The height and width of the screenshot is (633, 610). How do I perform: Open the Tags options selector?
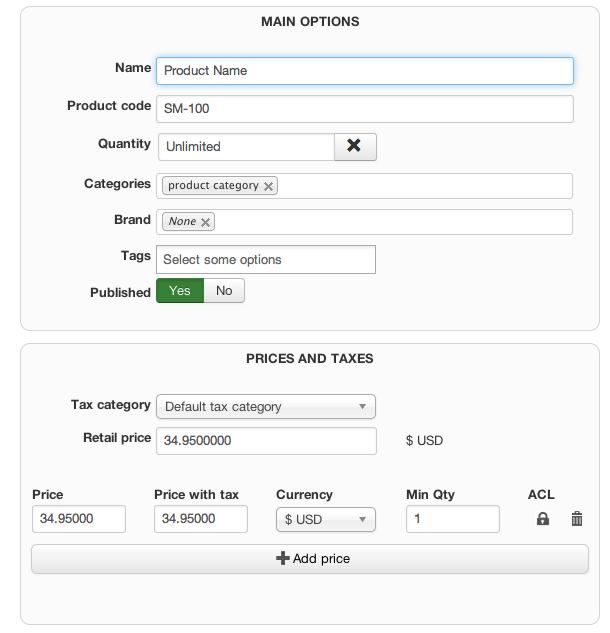266,260
